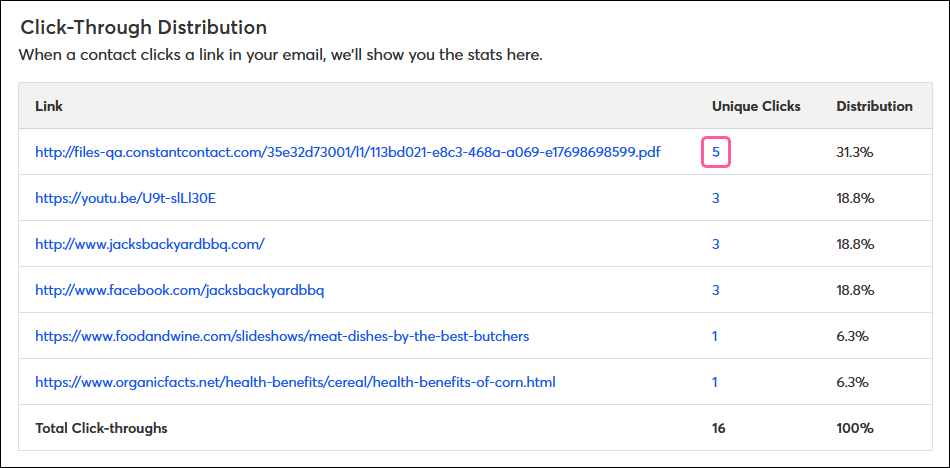View 1 unique click for foodandwine link
The image size is (950, 468).
click(x=715, y=336)
